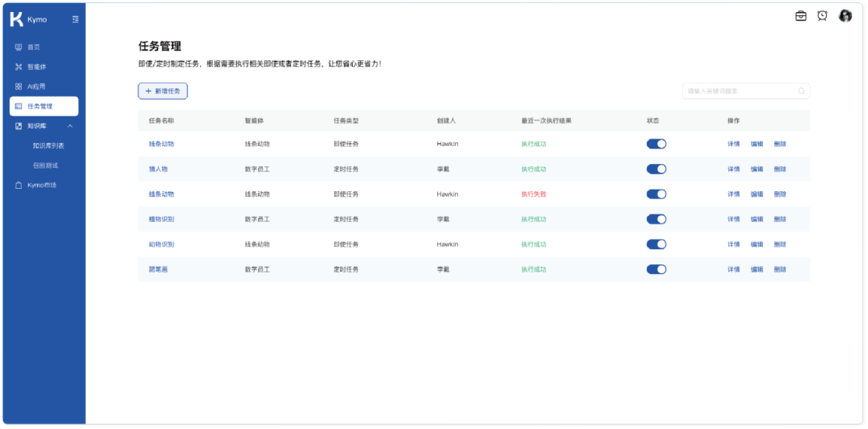
Task: Open the 植物识别 task name link
Action: pos(162,219)
